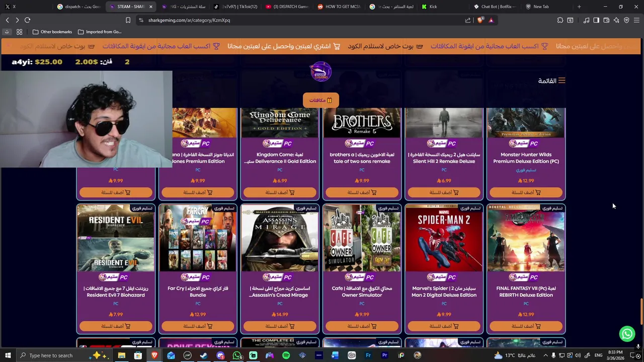The image size is (644, 362).
Task: Click the browser back arrow
Action: [x=8, y=20]
